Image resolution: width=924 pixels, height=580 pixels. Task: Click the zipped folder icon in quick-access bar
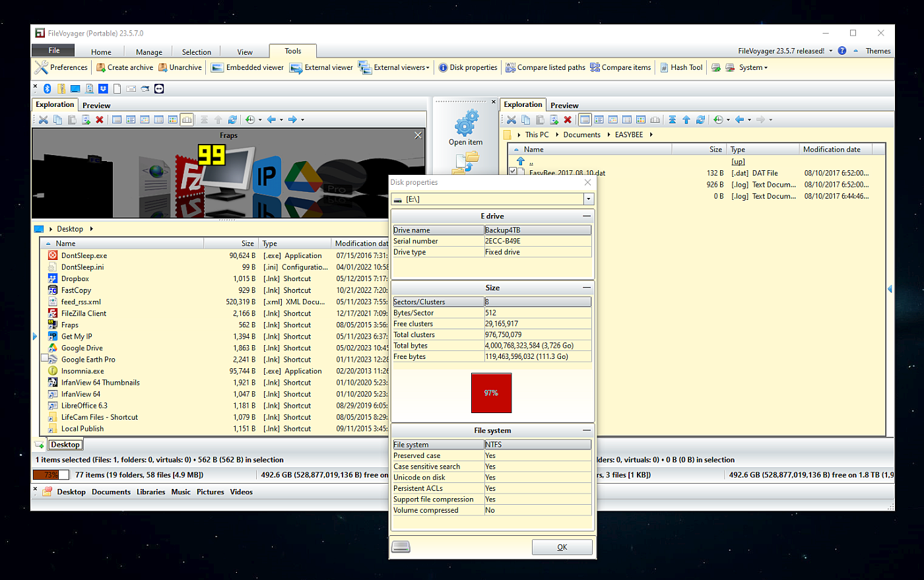[61, 88]
